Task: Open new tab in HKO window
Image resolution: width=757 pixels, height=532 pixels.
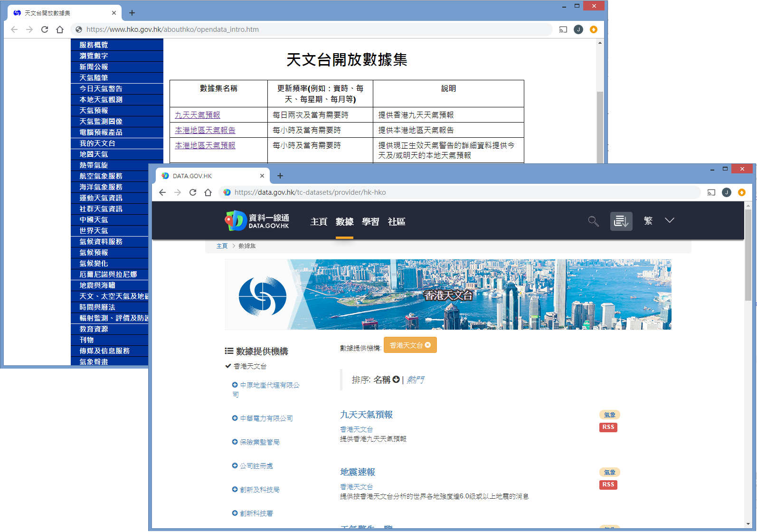Action: click(132, 13)
